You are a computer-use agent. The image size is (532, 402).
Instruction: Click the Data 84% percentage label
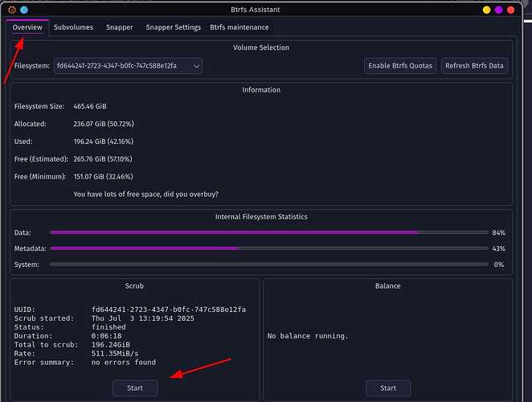499,233
